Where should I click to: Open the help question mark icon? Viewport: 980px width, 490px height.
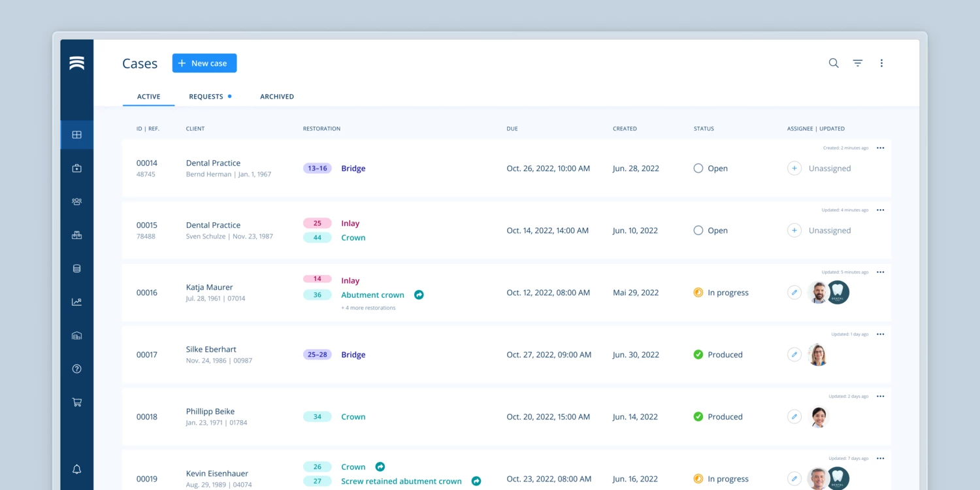click(76, 369)
